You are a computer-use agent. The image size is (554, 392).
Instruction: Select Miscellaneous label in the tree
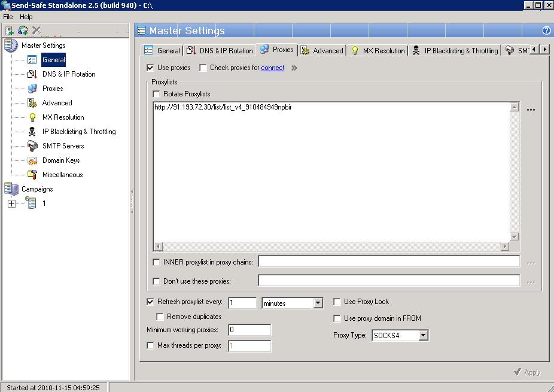tap(63, 175)
